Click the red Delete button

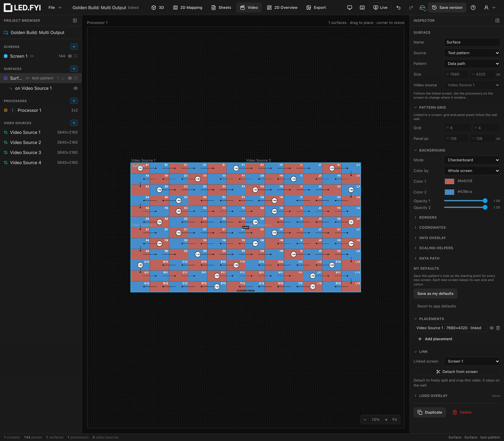(462, 412)
